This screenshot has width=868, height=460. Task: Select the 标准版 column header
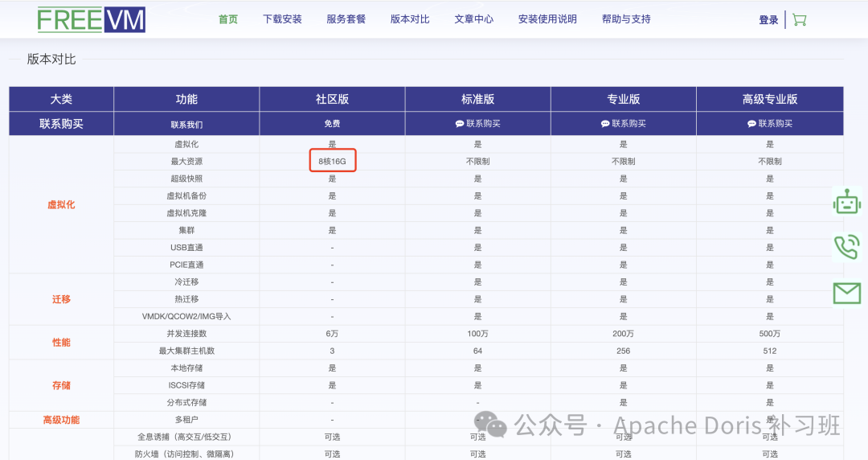click(477, 99)
